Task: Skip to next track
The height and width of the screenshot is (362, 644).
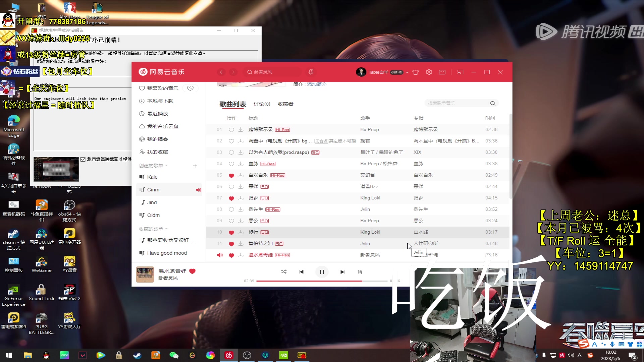Action: pos(342,272)
